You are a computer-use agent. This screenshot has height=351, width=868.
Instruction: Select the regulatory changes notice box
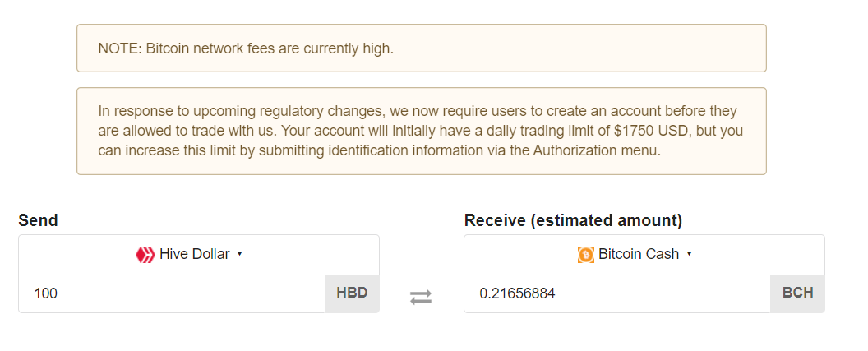click(422, 132)
